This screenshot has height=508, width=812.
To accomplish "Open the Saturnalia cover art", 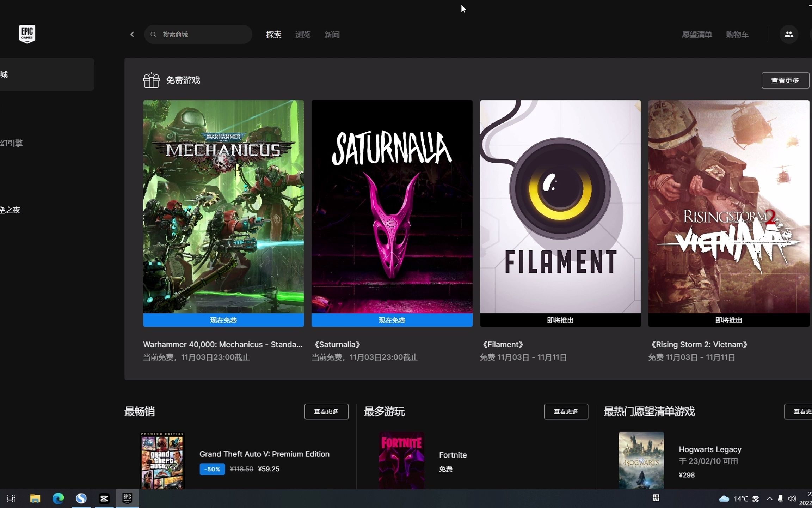I will (x=392, y=207).
